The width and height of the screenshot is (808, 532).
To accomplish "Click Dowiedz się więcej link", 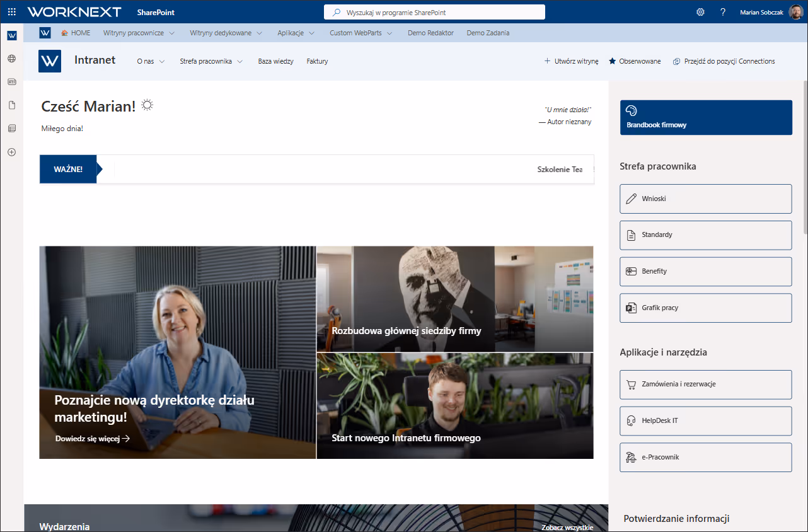I will 93,439.
